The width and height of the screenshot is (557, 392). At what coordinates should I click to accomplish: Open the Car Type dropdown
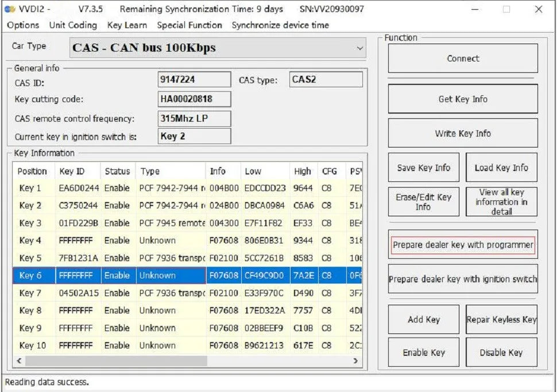(x=359, y=48)
